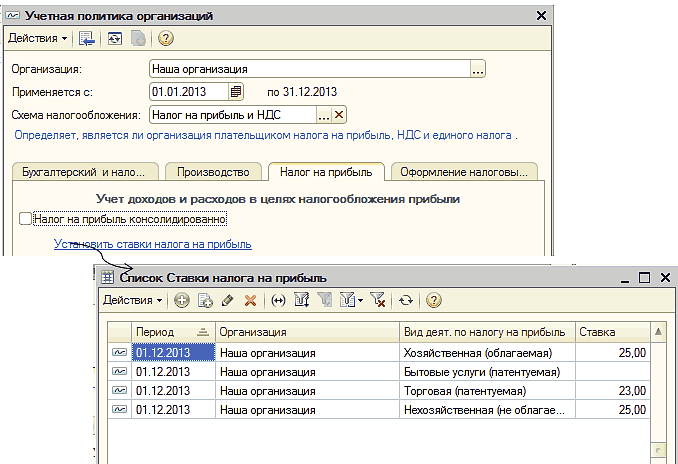678x464 pixels.
Task: Enable consolidated profit tax checkbox
Action: pos(25,218)
